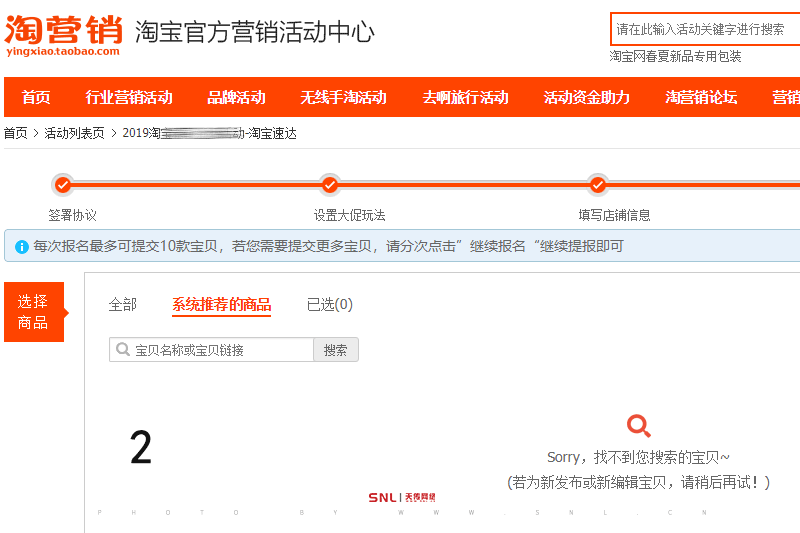This screenshot has height=533, width=800.
Task: Click the 签署协议 step checkmark
Action: (63, 185)
